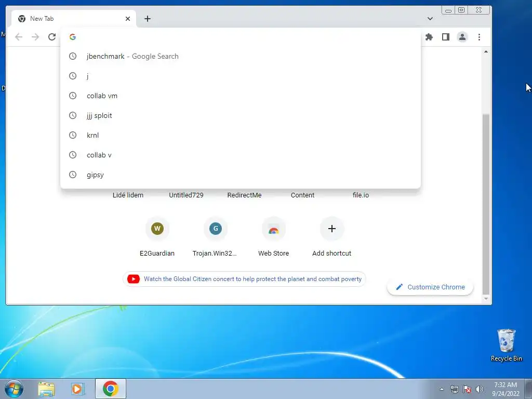Click the Add shortcut plus icon
The width and height of the screenshot is (532, 399).
[x=332, y=229]
